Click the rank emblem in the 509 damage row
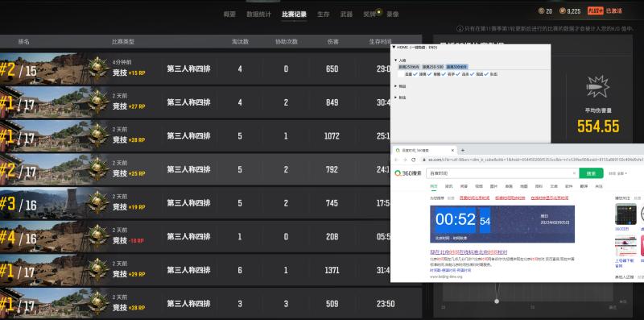The image size is (644, 320). tap(97, 304)
